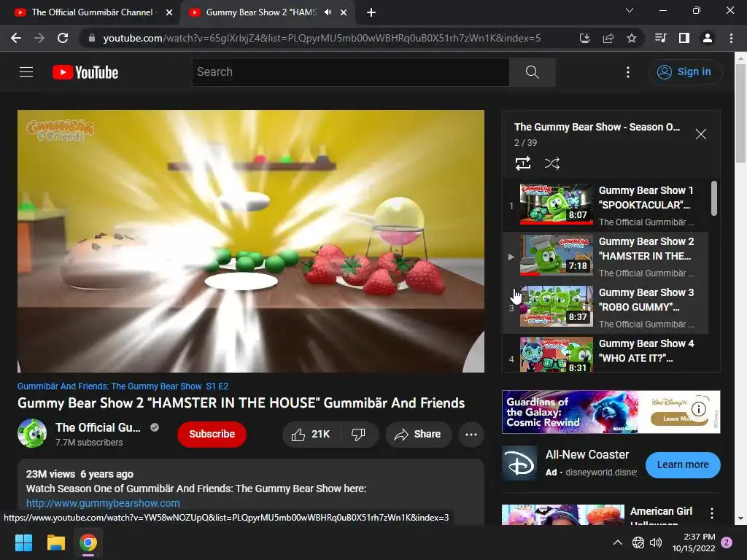Open volume control in system tray
The width and height of the screenshot is (747, 560).
656,542
